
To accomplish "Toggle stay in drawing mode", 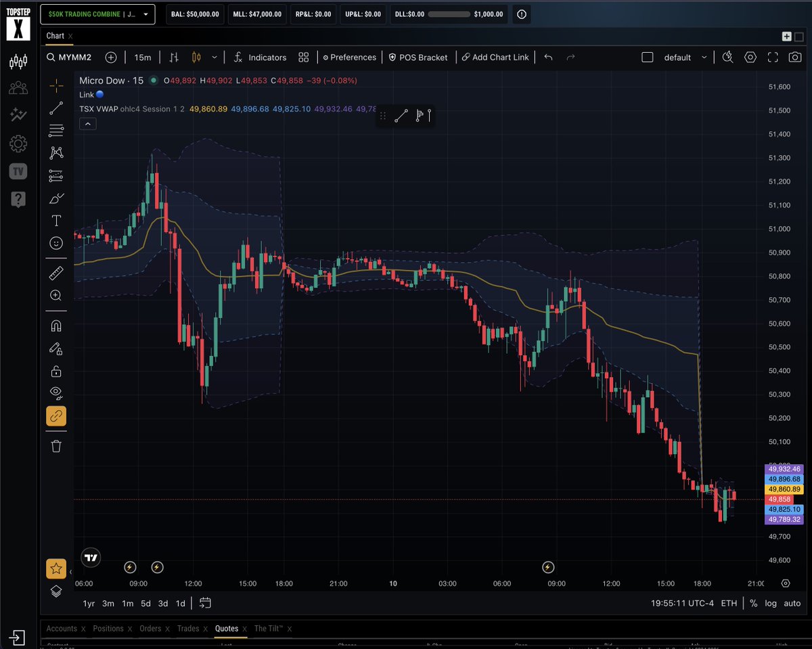I will click(x=56, y=349).
